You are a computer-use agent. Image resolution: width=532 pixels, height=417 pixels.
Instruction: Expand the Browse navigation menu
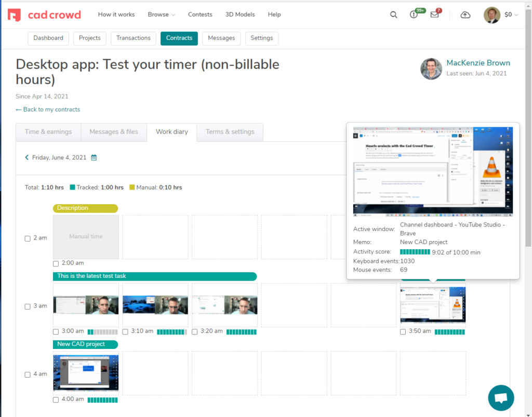click(161, 15)
